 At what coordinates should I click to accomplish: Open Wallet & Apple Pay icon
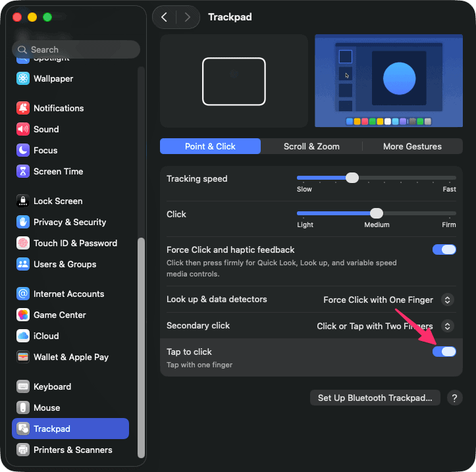coord(23,357)
